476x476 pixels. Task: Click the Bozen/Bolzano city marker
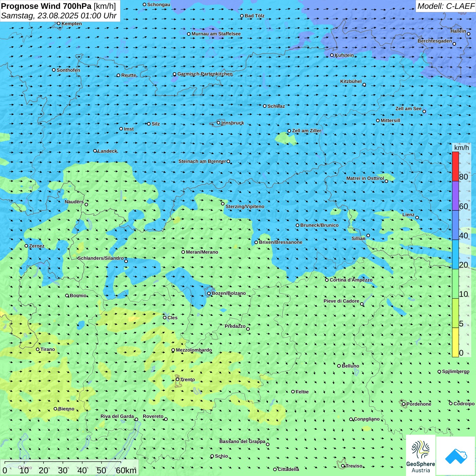tap(209, 293)
